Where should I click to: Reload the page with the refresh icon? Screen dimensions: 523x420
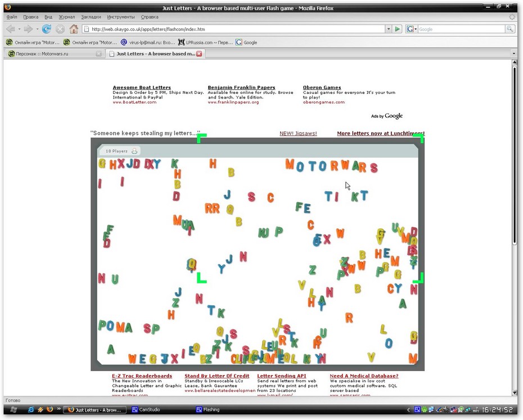46,29
